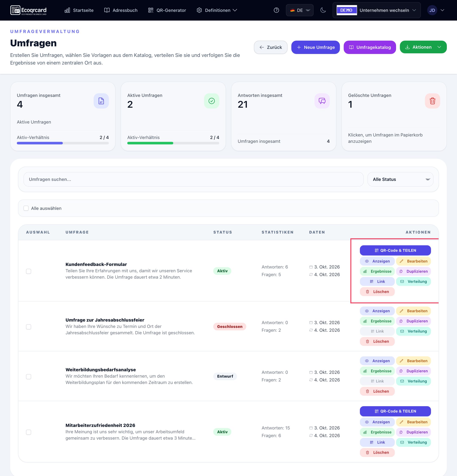Open the DE language dropdown
This screenshot has height=476, width=457.
coord(300,10)
